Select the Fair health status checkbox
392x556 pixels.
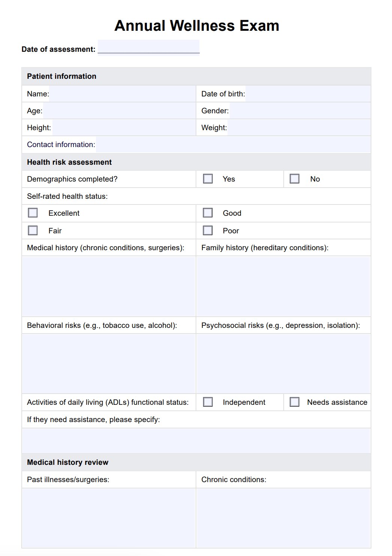(33, 230)
